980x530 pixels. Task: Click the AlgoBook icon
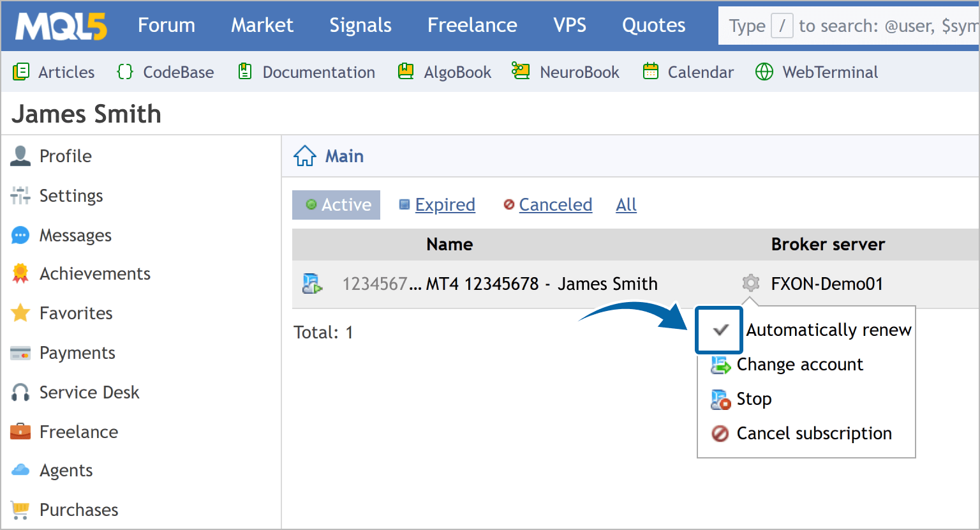406,72
